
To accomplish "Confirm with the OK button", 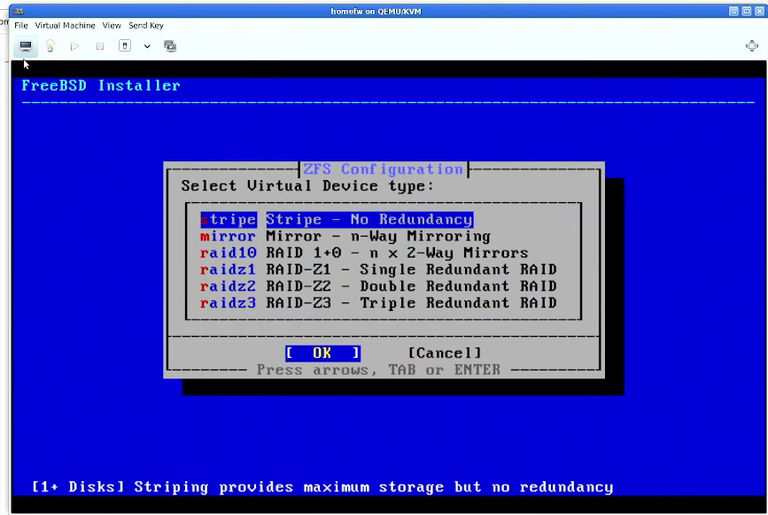I will [323, 353].
